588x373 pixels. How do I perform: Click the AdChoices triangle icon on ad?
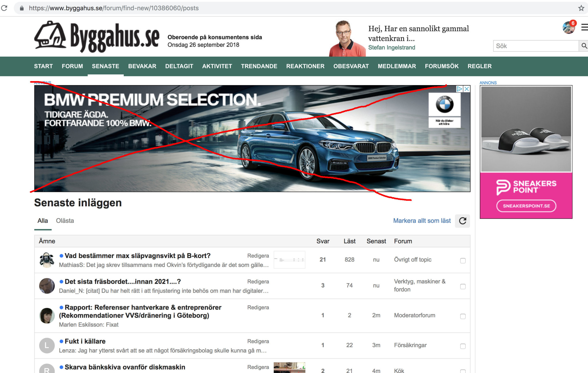pos(459,89)
